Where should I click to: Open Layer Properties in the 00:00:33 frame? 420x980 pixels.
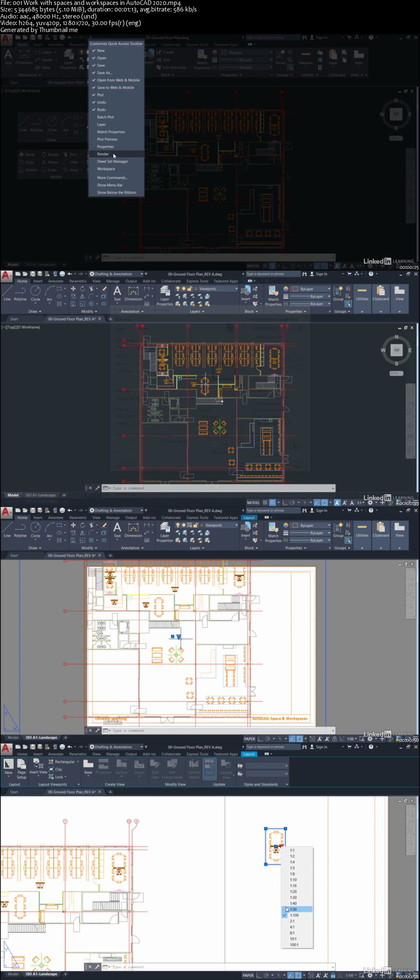click(x=164, y=296)
